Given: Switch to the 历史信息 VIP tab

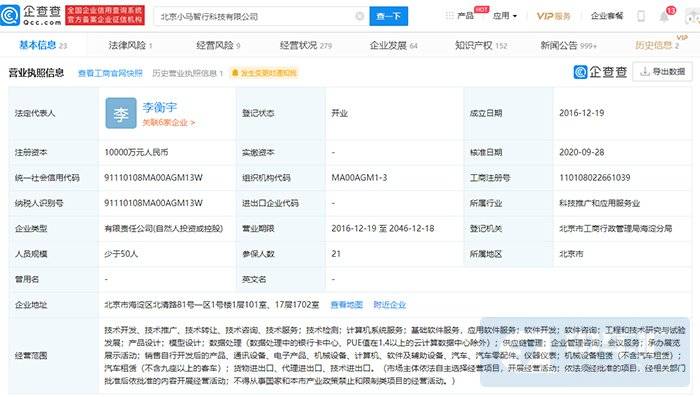Looking at the screenshot, I should coord(657,45).
